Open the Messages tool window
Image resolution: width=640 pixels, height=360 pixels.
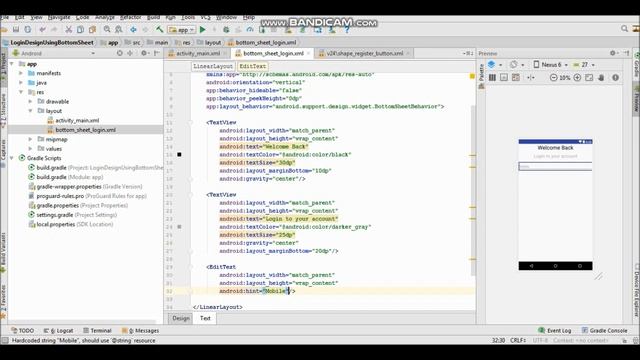point(140,331)
